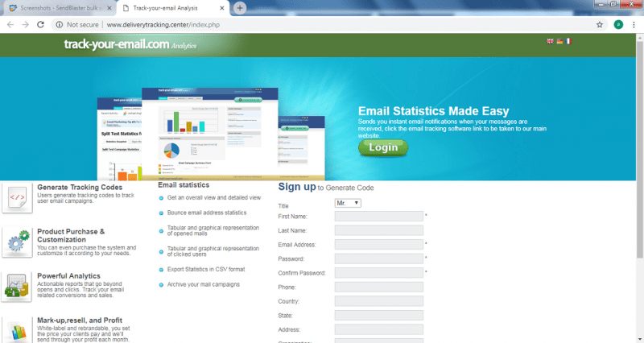Screen dimensions: 644x343
Task: Reload the page with the refresh icon
Action: (x=40, y=25)
